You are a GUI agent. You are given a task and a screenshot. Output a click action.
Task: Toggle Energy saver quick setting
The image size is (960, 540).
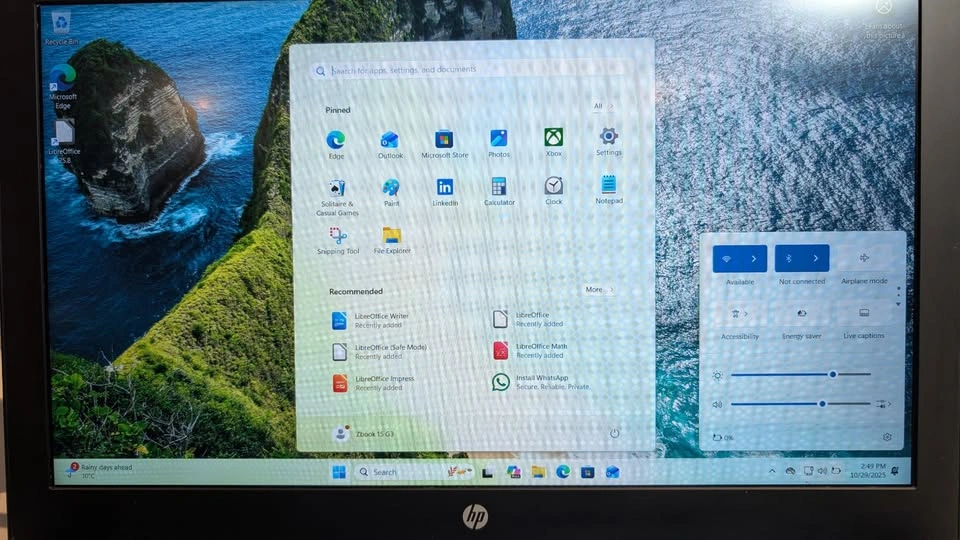801,313
